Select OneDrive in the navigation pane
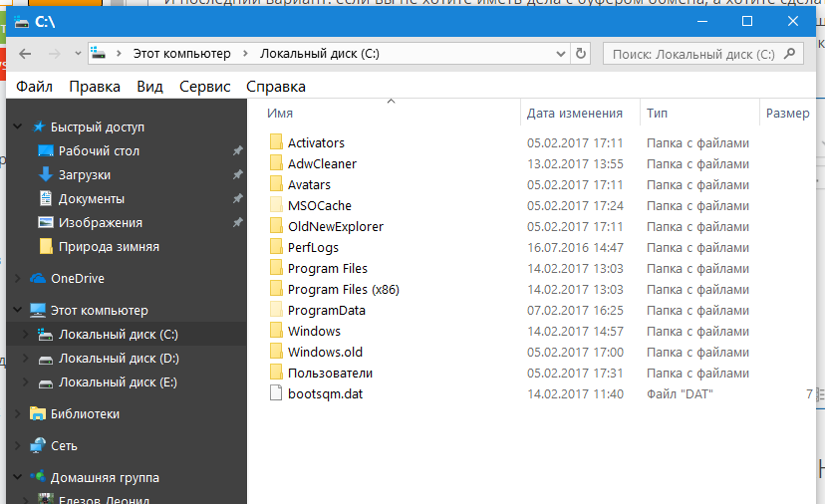The image size is (825, 504). [x=78, y=278]
